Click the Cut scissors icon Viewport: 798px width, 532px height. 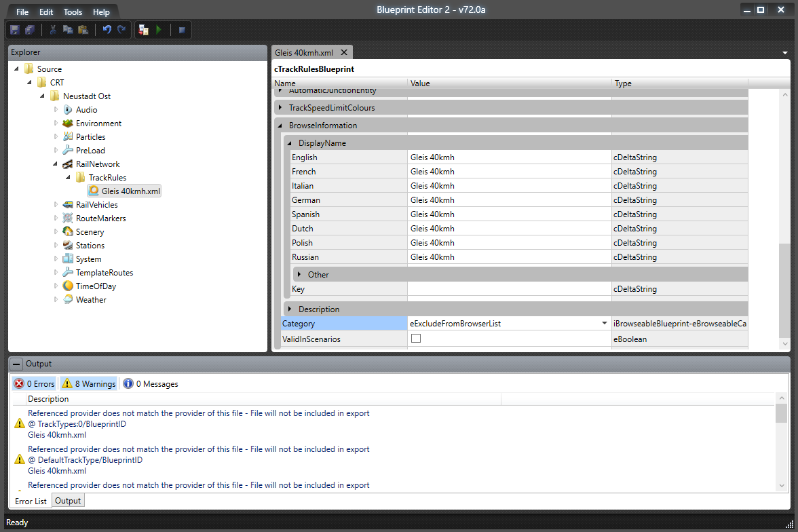click(x=52, y=30)
